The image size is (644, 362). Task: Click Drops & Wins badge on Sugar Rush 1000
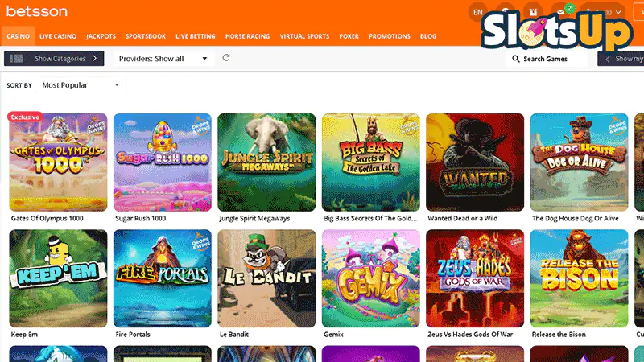pos(200,126)
